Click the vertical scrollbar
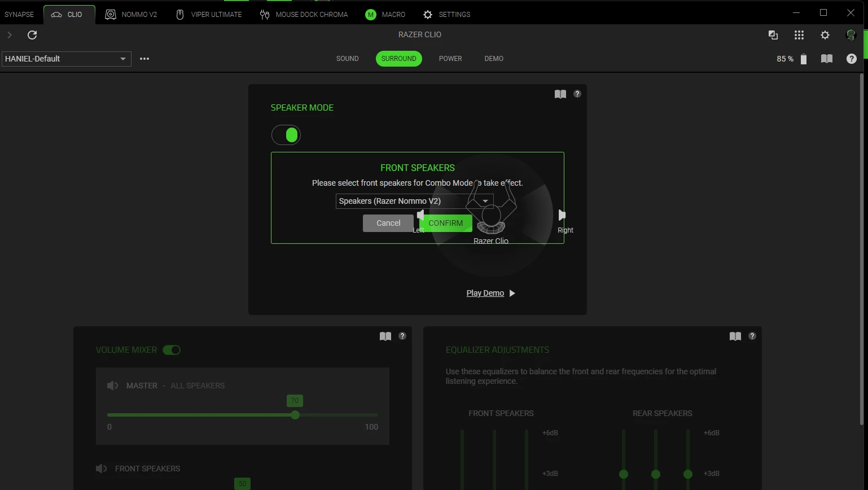The width and height of the screenshot is (868, 490). (861, 248)
